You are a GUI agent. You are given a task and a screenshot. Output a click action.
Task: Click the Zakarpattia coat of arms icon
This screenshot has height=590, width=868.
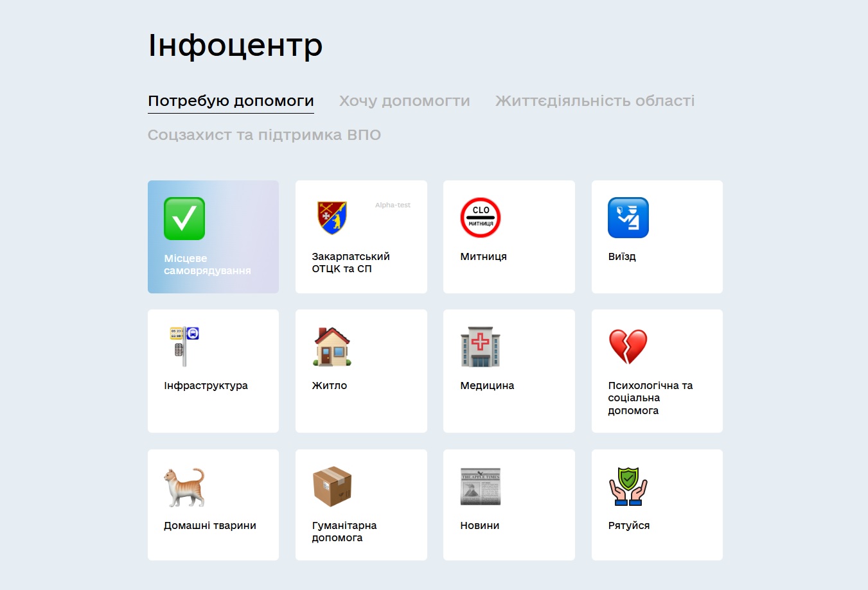click(332, 217)
